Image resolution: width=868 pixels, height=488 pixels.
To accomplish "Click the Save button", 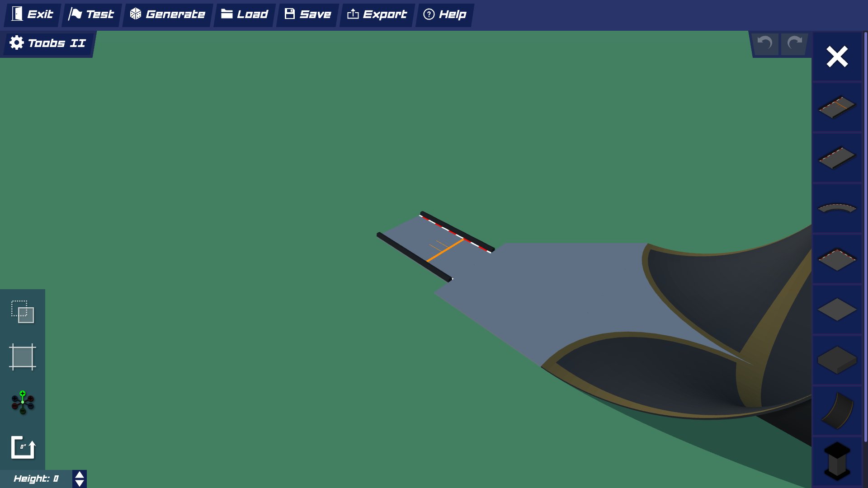I will click(x=308, y=14).
